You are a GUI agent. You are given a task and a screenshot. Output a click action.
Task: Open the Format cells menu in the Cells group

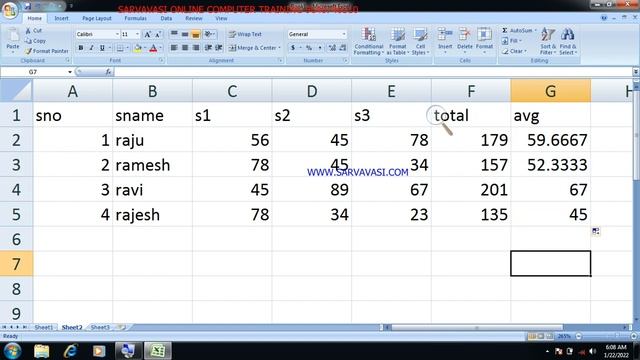coord(484,40)
